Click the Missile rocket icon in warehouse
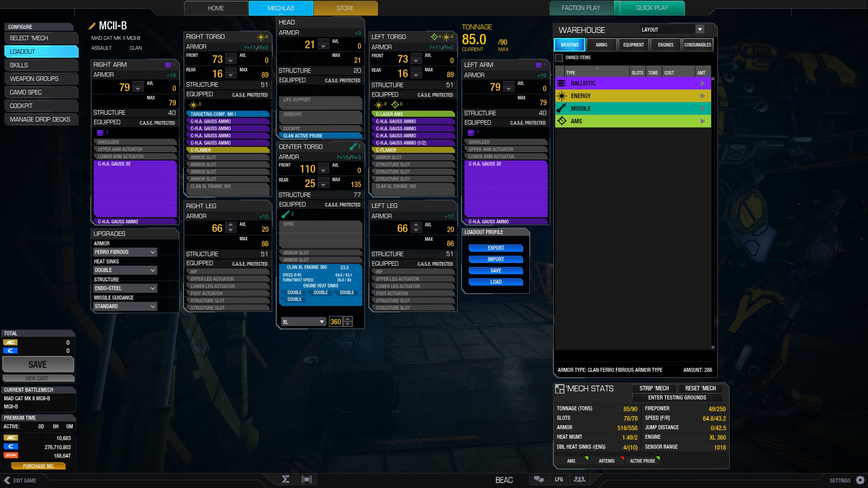The width and height of the screenshot is (868, 488). click(x=561, y=108)
